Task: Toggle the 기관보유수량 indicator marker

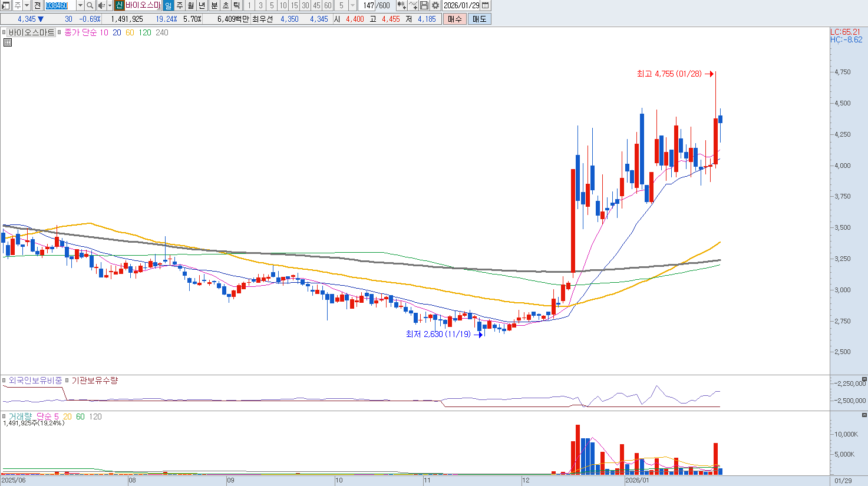Action: (67, 381)
